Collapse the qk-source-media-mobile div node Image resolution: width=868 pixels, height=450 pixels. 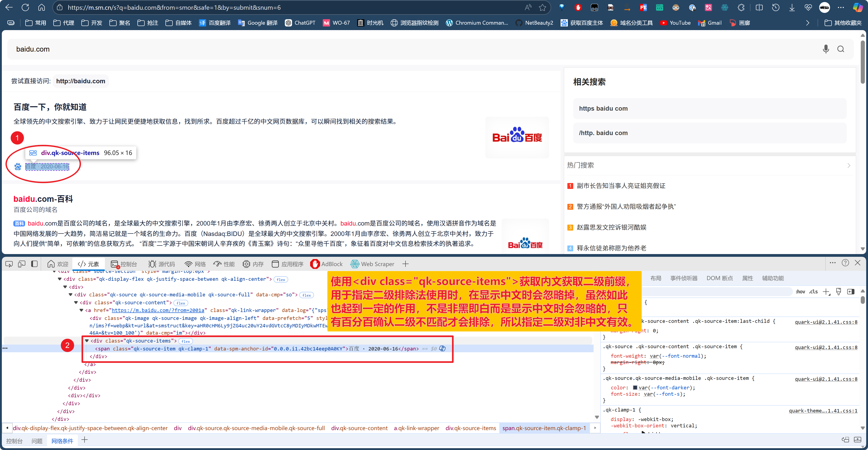71,295
